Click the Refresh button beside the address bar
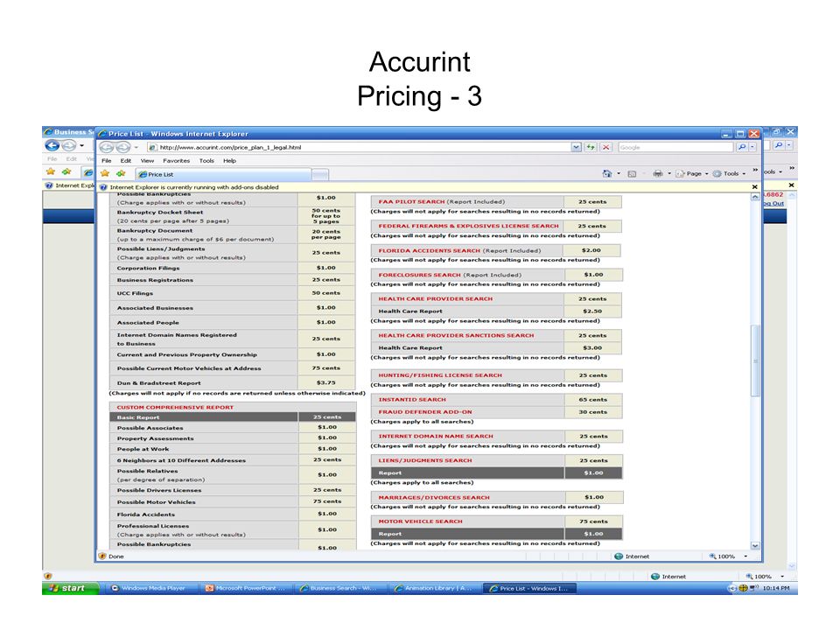Viewport: 840px width, 630px height. click(x=591, y=147)
